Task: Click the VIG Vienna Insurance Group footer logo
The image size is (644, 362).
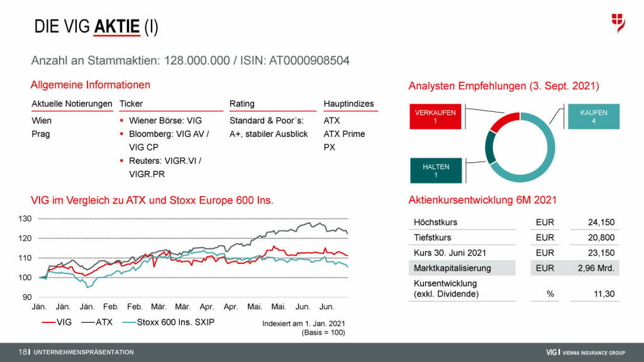Action: pos(585,353)
